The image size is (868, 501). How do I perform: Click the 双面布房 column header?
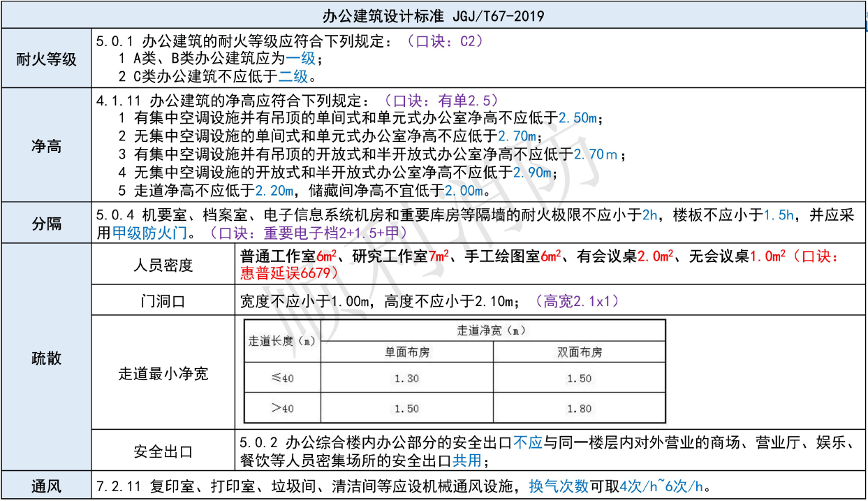pos(579,353)
